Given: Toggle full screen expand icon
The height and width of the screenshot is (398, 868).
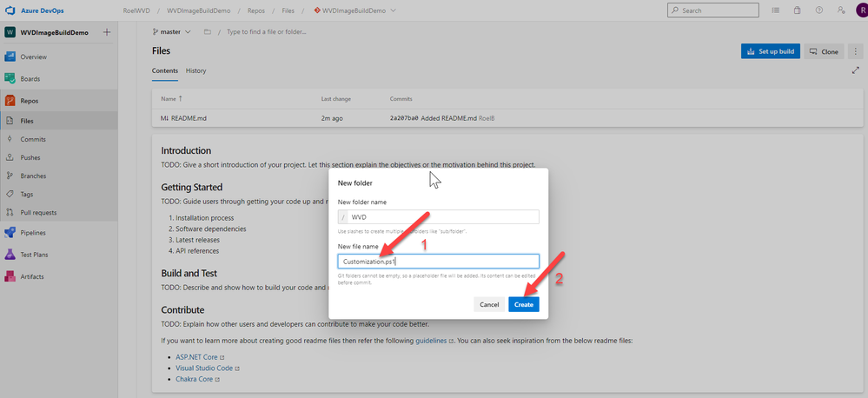Looking at the screenshot, I should click(856, 71).
